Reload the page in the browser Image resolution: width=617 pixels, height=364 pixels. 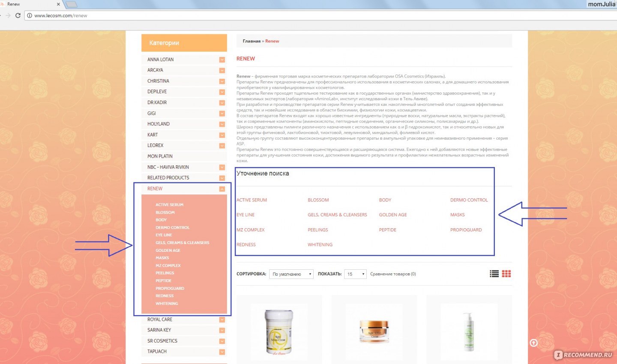point(18,15)
